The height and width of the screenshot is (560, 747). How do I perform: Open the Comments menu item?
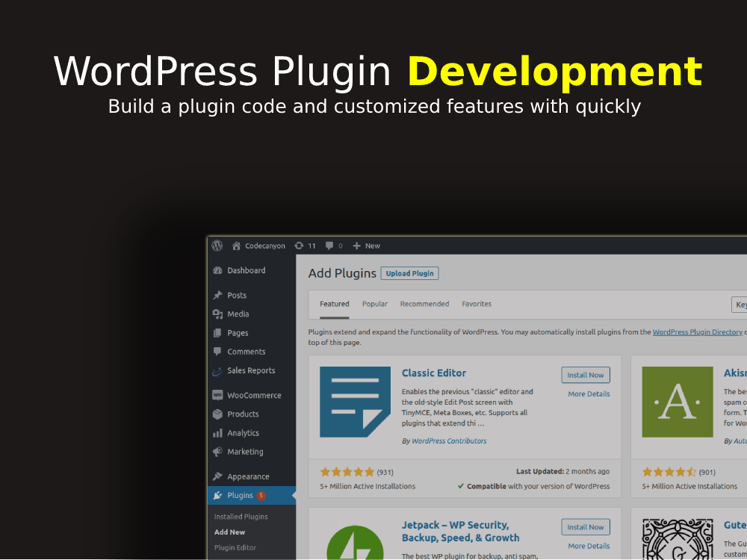(x=247, y=352)
